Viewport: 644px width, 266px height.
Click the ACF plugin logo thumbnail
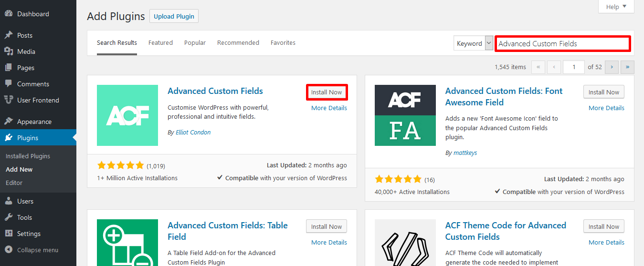[x=127, y=115]
